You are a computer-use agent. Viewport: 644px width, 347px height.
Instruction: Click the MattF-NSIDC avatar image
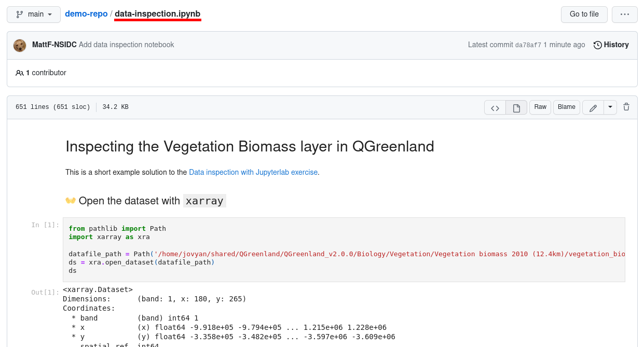point(20,45)
